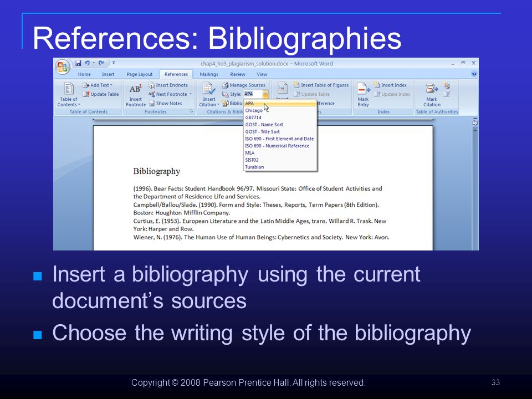
Task: Pick ISO 690 - Numerical Reference
Action: click(x=280, y=146)
